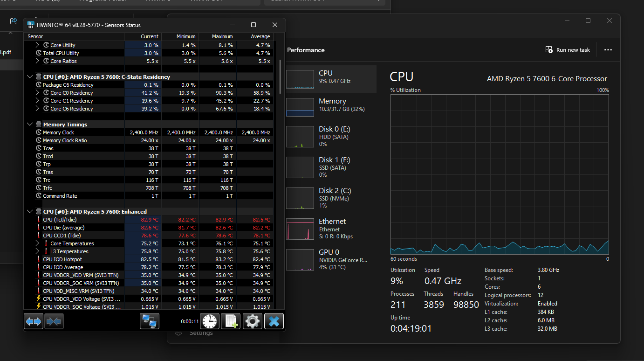The image size is (644, 361).
Task: Click the collapse columns arrows icon
Action: [54, 321]
